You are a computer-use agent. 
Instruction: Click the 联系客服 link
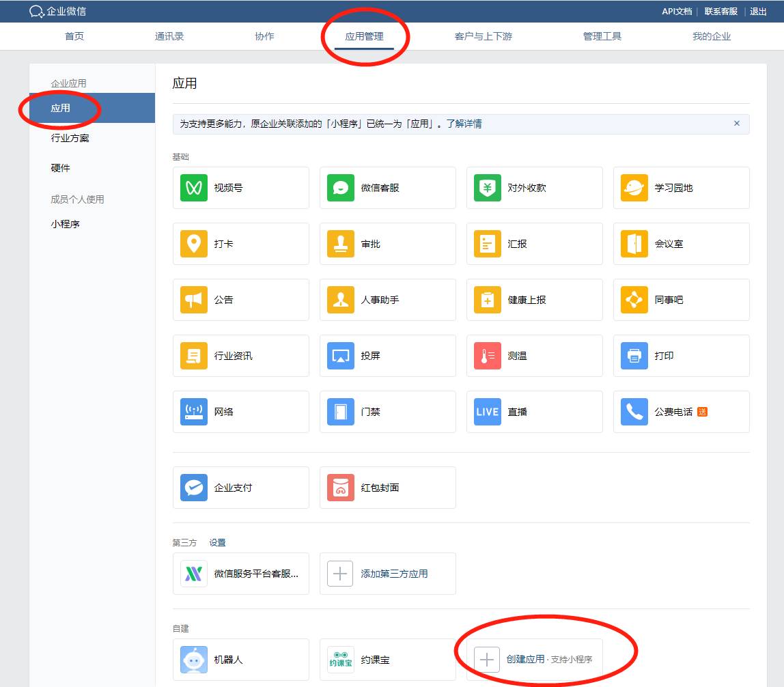click(720, 11)
